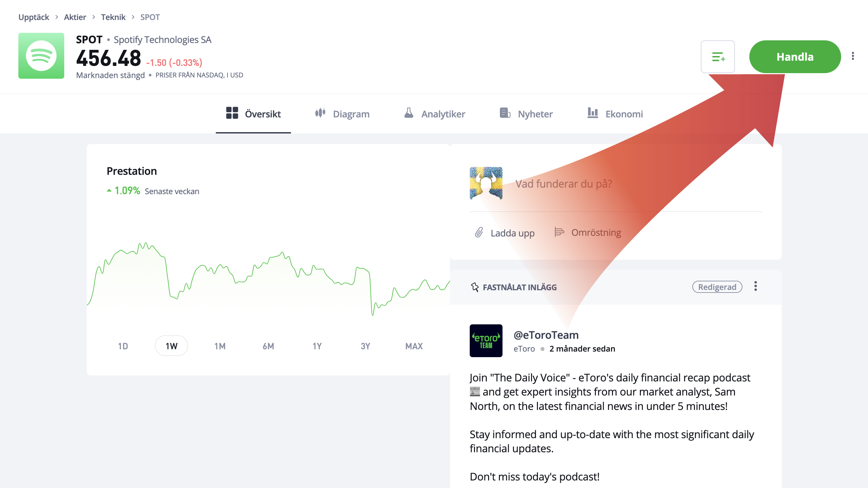Click the paperclip Ladda upp icon
Screen dimensions: 868x488
tap(479, 233)
